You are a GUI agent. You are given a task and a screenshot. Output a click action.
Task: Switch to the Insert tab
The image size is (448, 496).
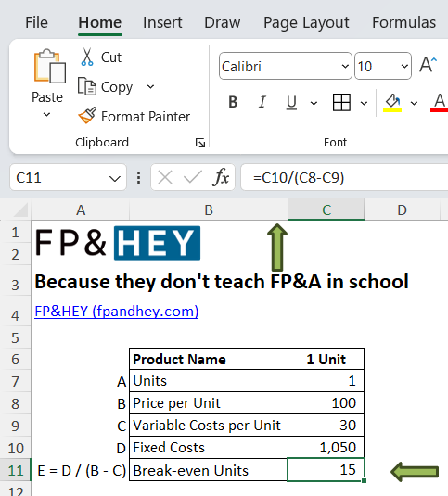(162, 23)
